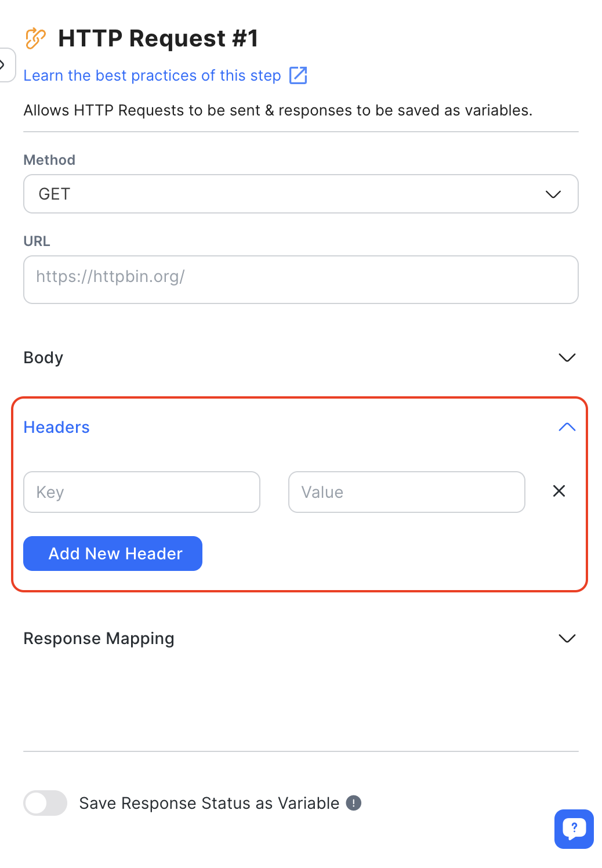602x868 pixels.
Task: Expand the Response Mapping chevron
Action: coord(567,639)
